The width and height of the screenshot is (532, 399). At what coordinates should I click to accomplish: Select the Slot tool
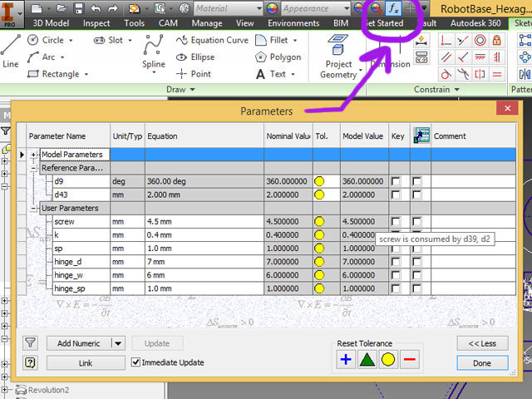click(x=108, y=40)
